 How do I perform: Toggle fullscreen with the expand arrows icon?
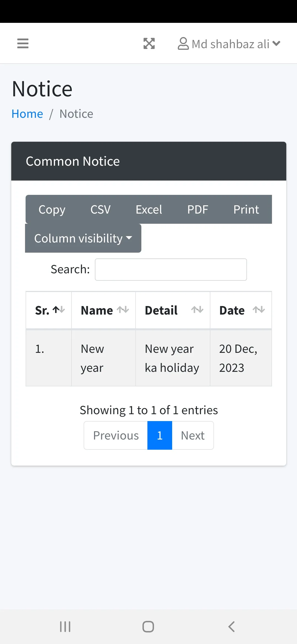pyautogui.click(x=149, y=43)
